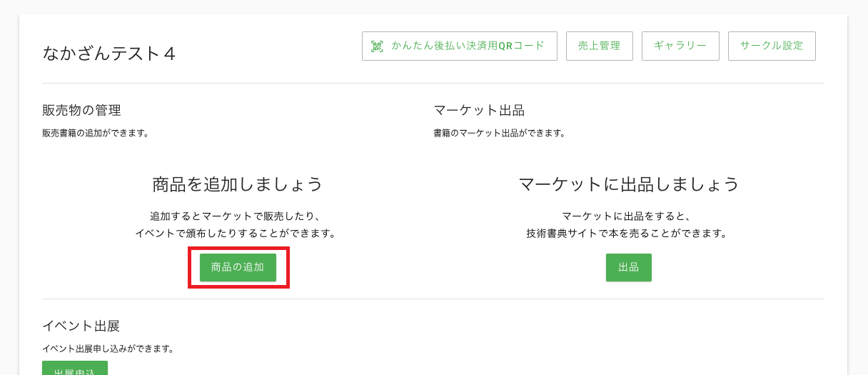Click text イベントで頒布したりすることができます。

click(238, 234)
